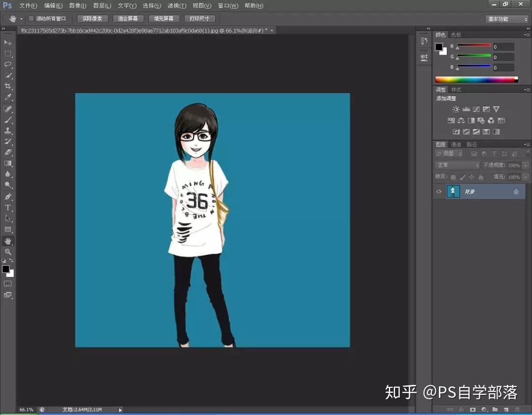Open the 正常 blend mode dropdown
Image resolution: width=532 pixels, height=415 pixels.
coord(457,165)
